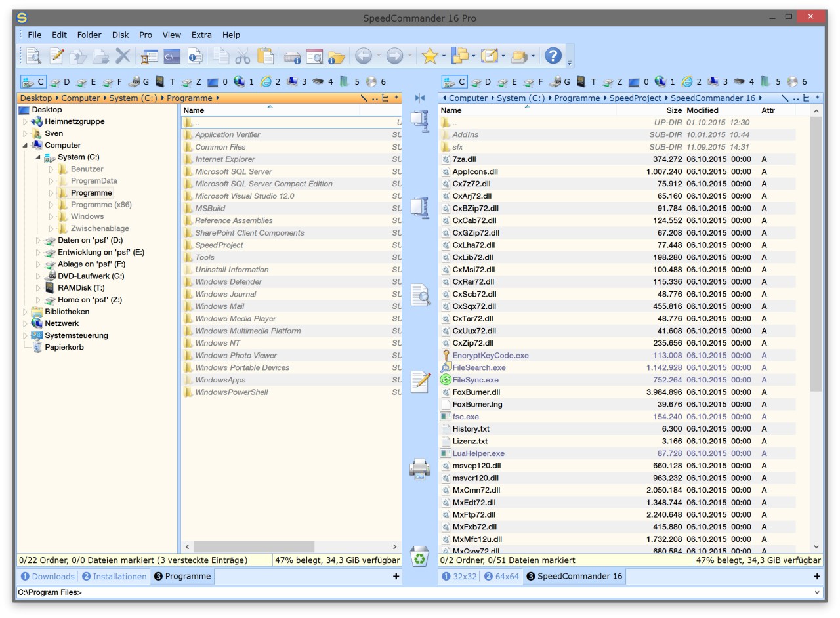
Task: Click the recycle bin icon between panels
Action: (419, 557)
